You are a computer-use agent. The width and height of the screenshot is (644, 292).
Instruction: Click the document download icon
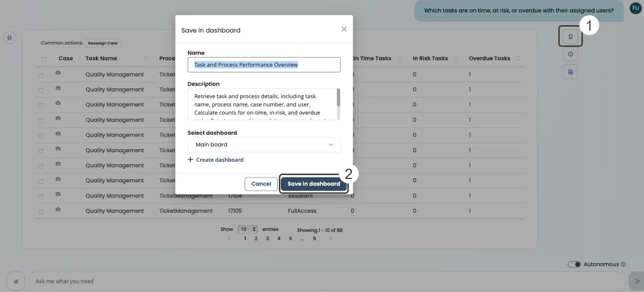[x=570, y=72]
